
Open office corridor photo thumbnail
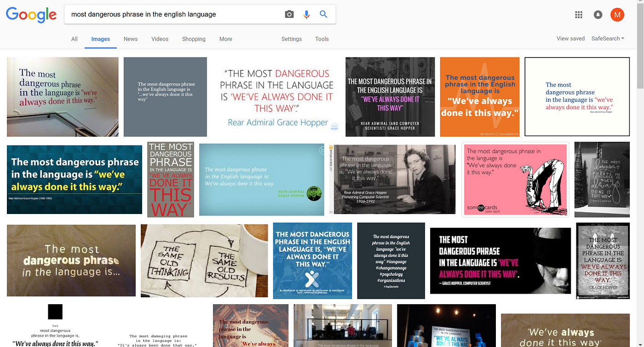coord(343,326)
